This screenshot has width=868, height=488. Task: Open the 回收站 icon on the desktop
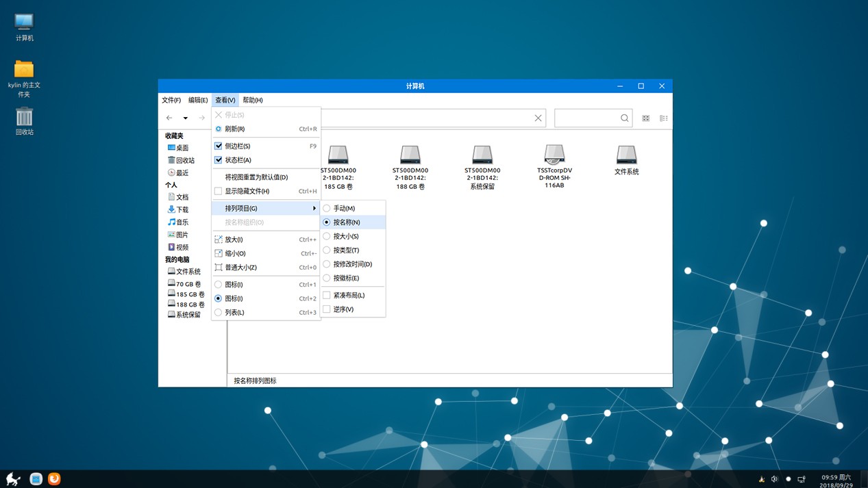[24, 117]
